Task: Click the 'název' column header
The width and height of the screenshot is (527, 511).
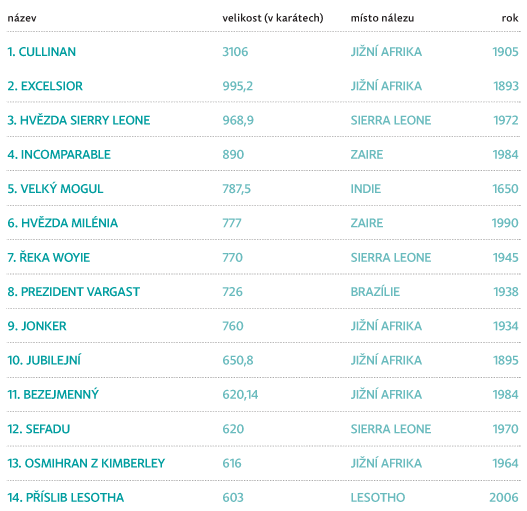Action: pyautogui.click(x=22, y=18)
